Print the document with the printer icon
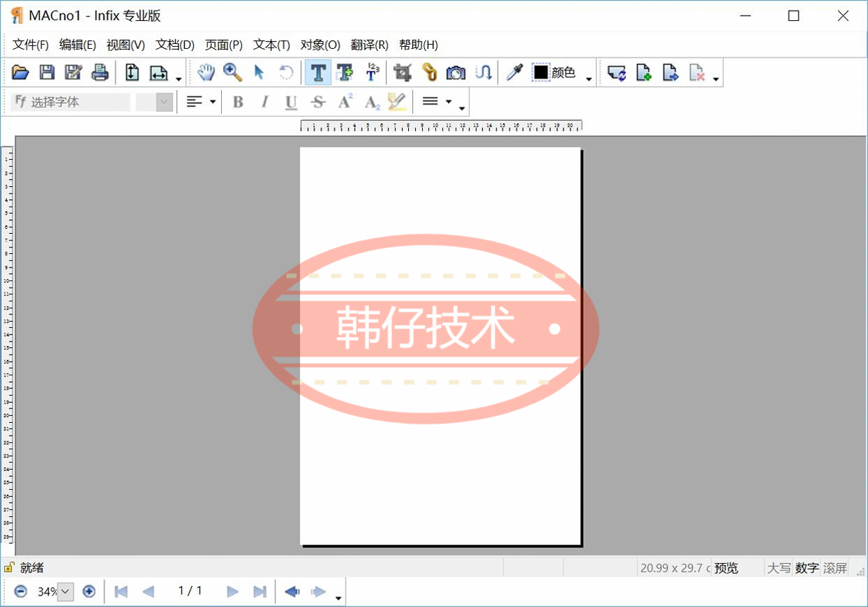Viewport: 868px width, 607px height. pyautogui.click(x=100, y=72)
